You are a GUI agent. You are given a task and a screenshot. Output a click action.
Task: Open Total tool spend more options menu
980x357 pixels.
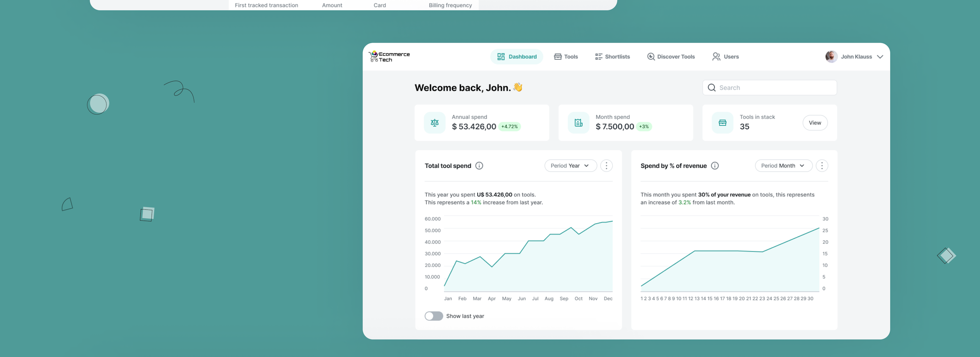click(x=606, y=166)
